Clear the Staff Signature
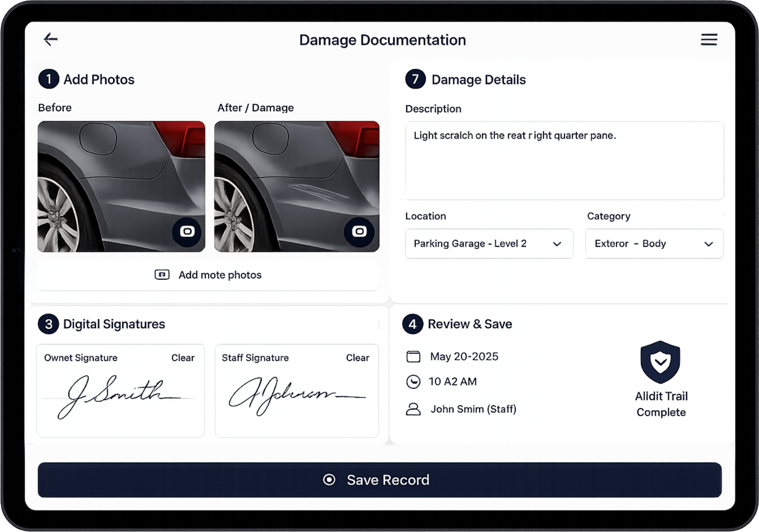This screenshot has width=759, height=532. [x=357, y=358]
